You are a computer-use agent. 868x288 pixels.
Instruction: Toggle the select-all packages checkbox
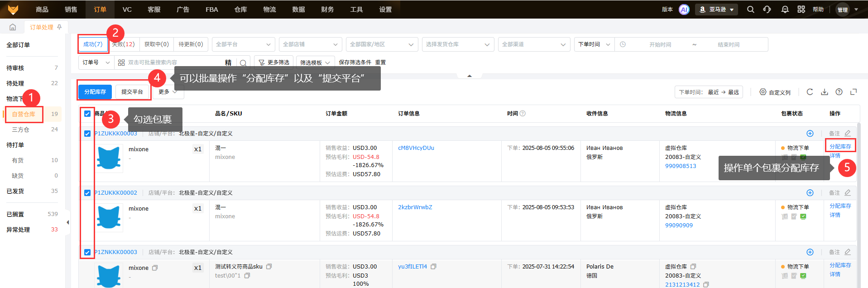point(87,114)
